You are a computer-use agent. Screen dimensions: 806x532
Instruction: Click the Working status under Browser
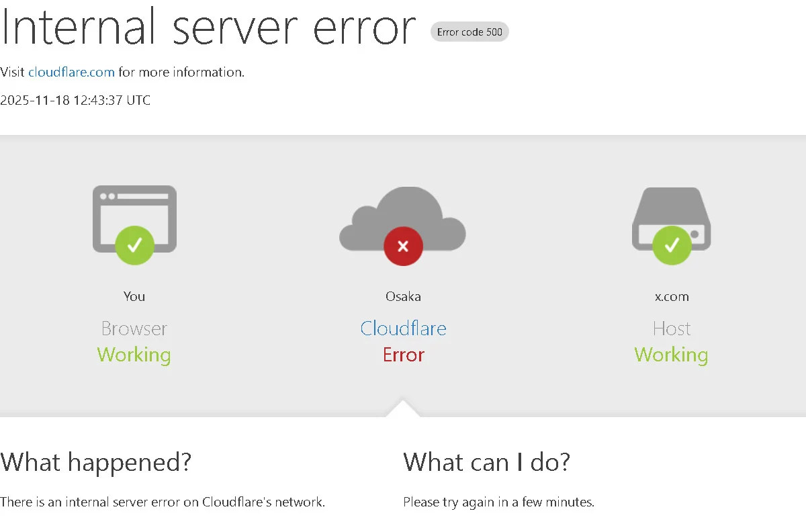(134, 355)
